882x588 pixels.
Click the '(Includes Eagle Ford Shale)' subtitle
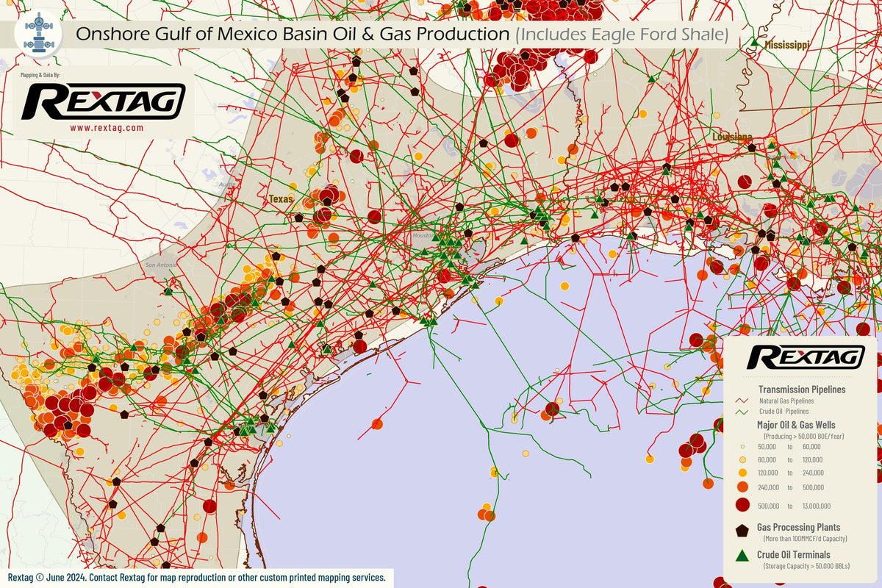pos(621,34)
